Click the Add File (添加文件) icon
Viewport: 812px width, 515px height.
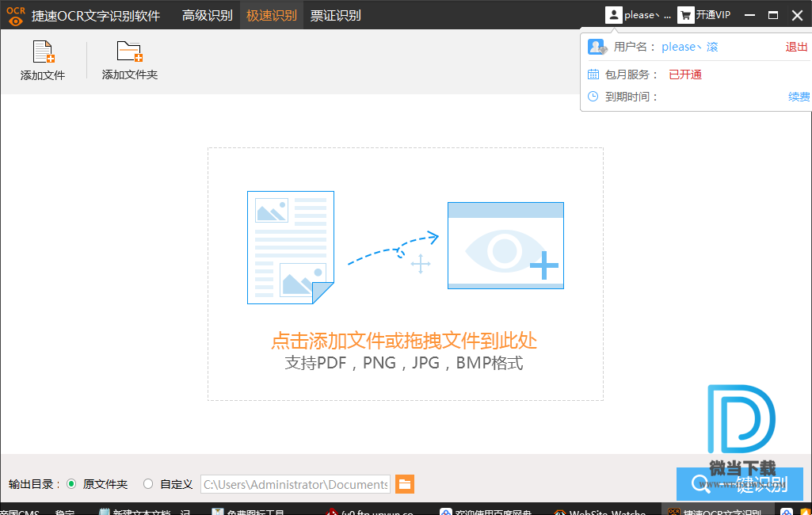point(44,51)
